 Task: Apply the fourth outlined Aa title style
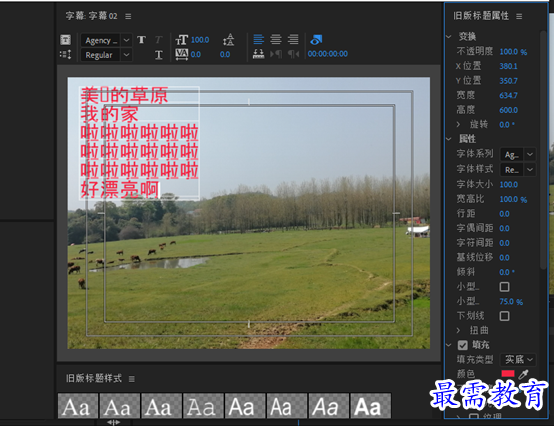[203, 406]
